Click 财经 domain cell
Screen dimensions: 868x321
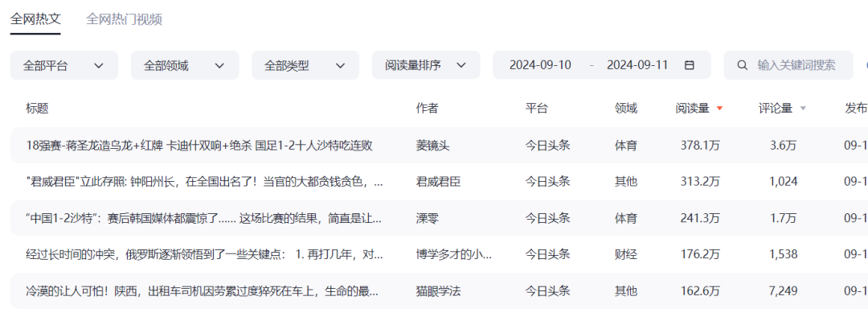626,254
